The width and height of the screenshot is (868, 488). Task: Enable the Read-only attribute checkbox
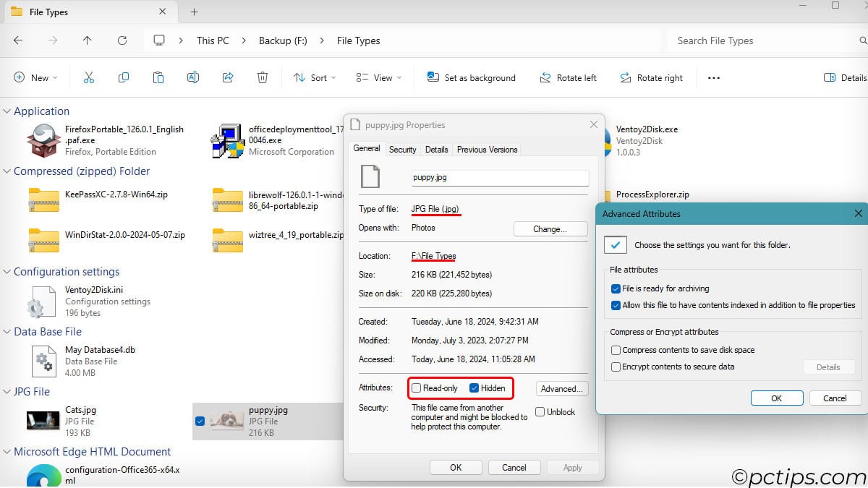[x=417, y=388]
